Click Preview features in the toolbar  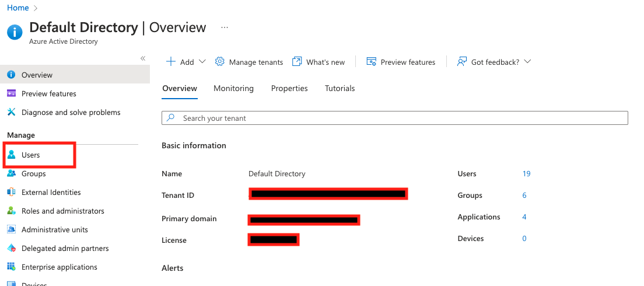pos(401,62)
